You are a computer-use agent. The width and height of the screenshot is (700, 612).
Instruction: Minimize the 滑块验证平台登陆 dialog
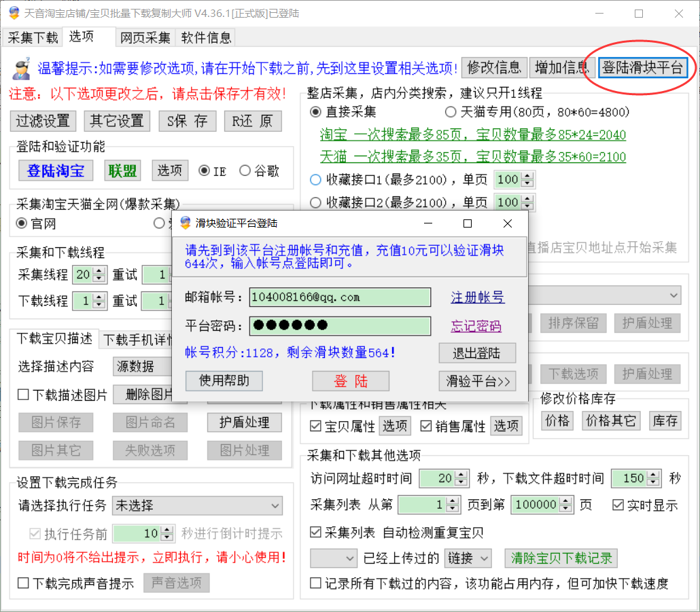pyautogui.click(x=428, y=223)
